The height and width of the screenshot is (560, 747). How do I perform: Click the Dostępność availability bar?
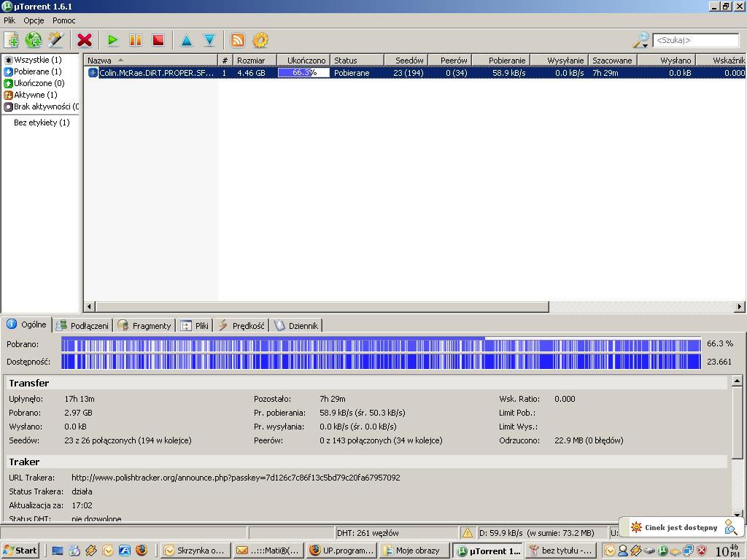point(381,362)
